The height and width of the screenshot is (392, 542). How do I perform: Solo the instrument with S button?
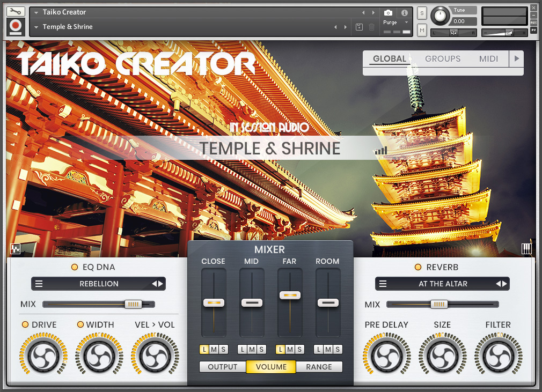(422, 13)
